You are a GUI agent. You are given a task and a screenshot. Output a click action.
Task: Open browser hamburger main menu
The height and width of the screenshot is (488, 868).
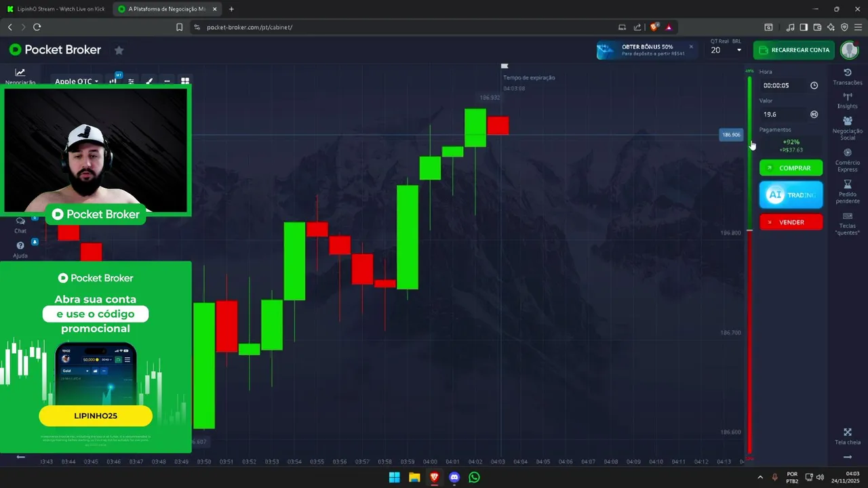[x=858, y=27]
